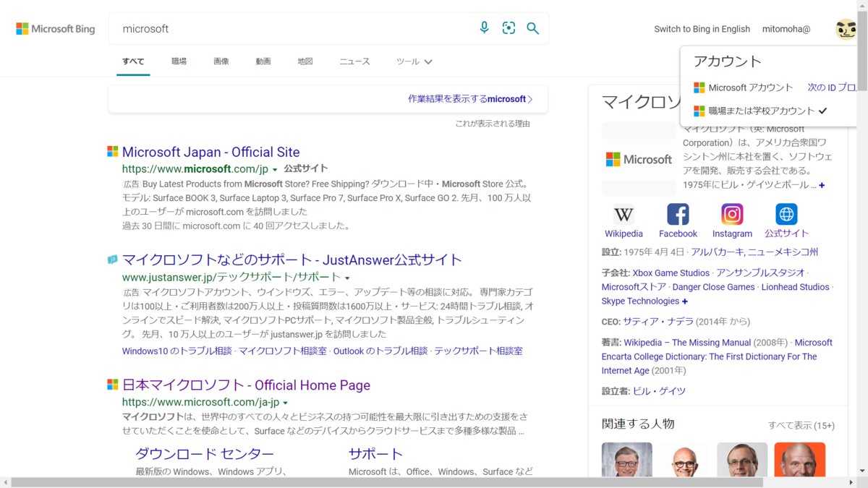Open テックサポート相談室 link

[478, 351]
